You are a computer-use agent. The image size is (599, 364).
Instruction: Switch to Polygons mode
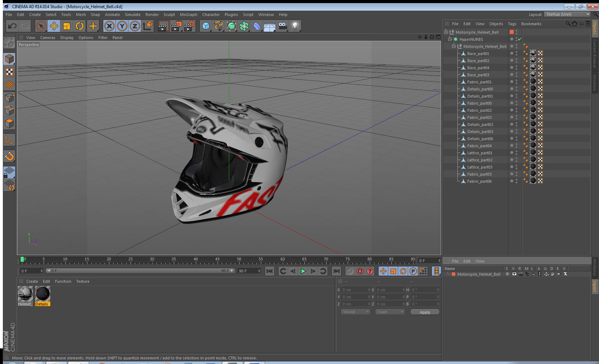click(x=9, y=123)
